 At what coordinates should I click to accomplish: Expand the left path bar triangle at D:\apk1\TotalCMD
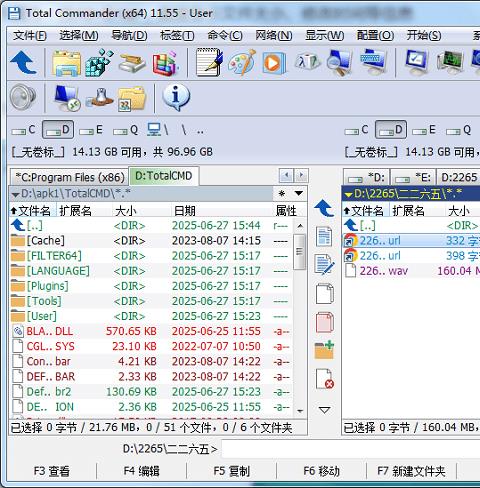[15, 194]
